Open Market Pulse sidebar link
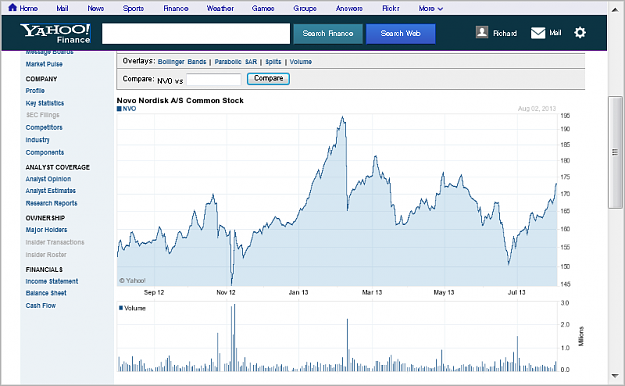The width and height of the screenshot is (625, 386). [44, 64]
